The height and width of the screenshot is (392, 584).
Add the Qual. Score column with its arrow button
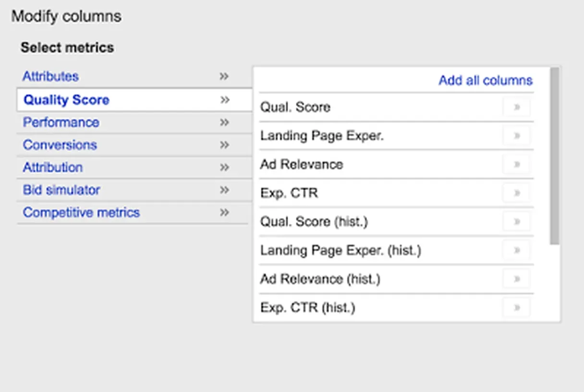pyautogui.click(x=517, y=107)
